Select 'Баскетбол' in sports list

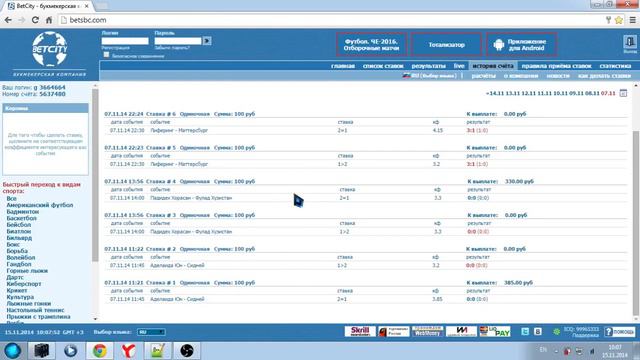21,218
